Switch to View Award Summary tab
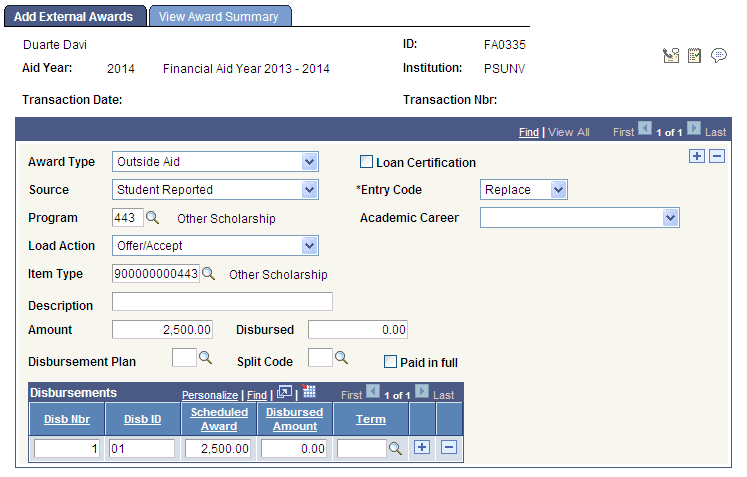 220,16
